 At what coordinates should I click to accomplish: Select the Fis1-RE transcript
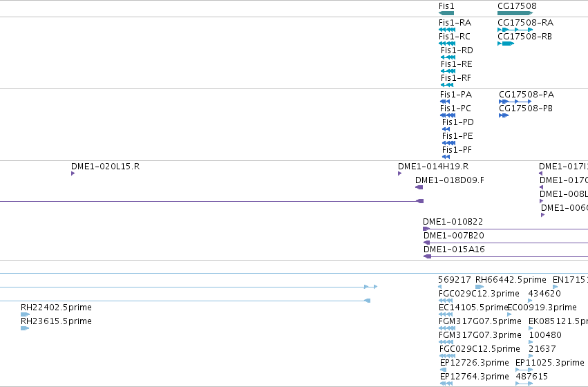click(457, 64)
